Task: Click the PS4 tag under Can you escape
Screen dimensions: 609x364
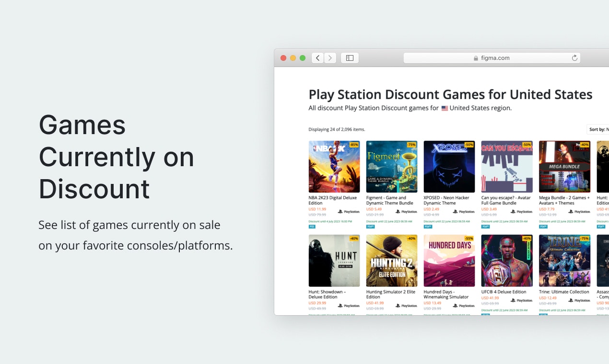Action: click(x=485, y=227)
